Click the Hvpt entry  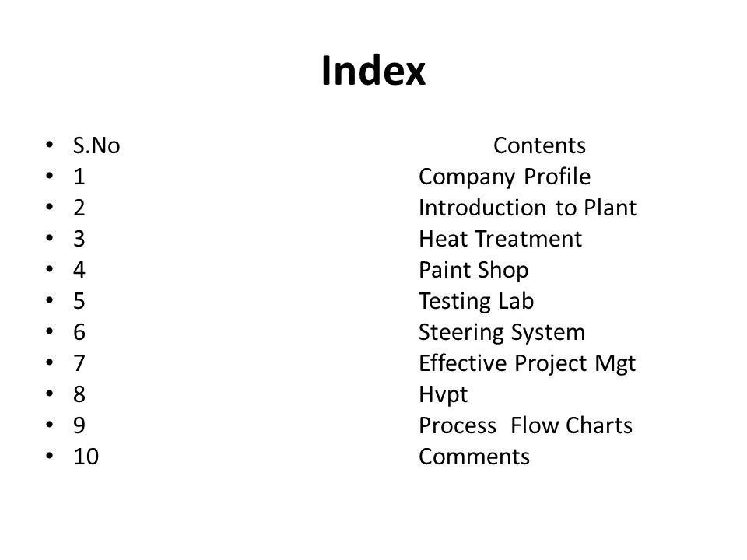[x=443, y=395]
